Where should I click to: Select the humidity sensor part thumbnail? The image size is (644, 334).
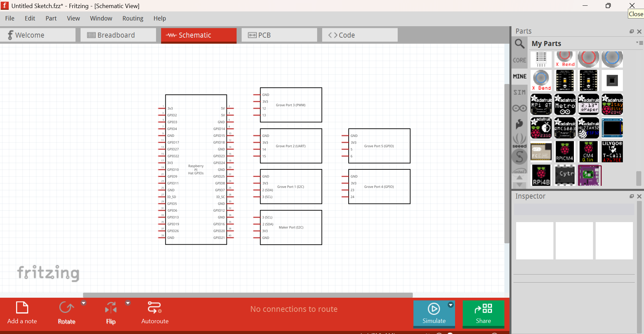(x=541, y=59)
